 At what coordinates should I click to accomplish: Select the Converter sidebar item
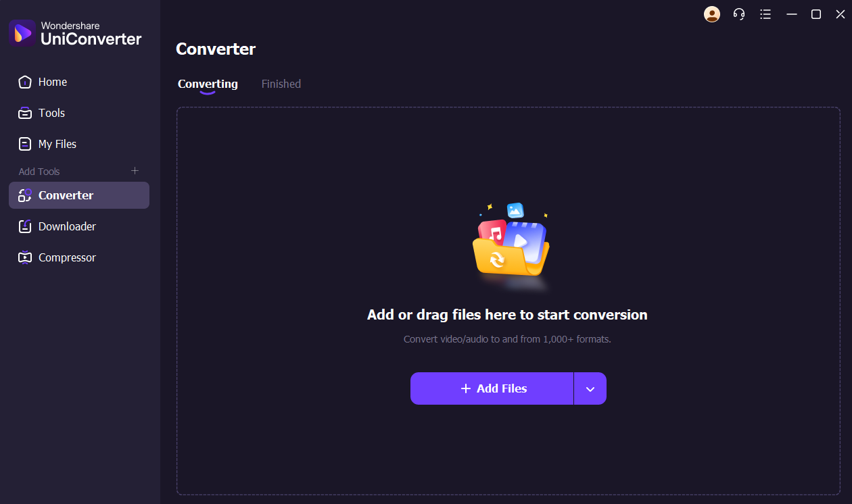[79, 195]
